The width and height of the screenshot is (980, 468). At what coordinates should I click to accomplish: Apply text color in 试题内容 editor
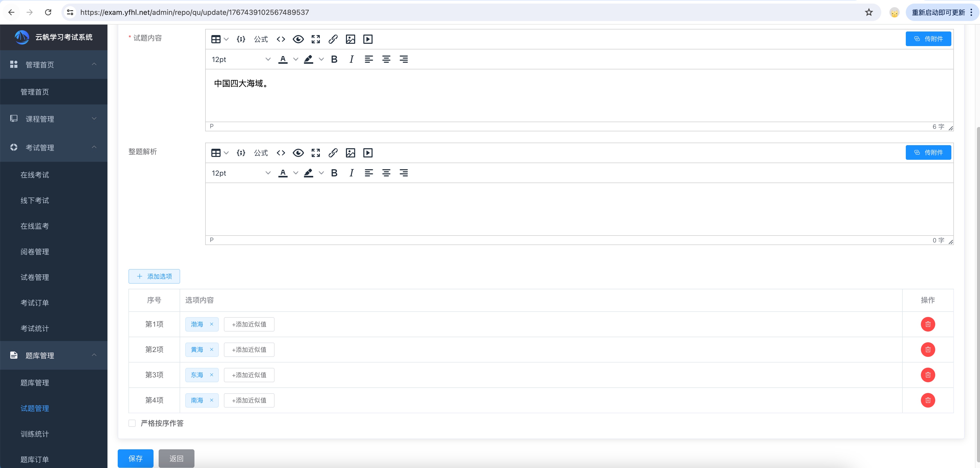(x=283, y=59)
